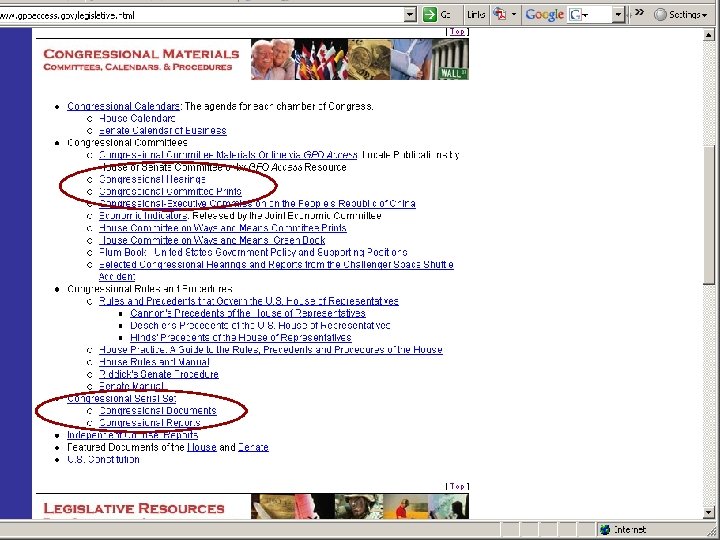
Task: Open the Senate Calendar of Business link
Action: [x=163, y=130]
